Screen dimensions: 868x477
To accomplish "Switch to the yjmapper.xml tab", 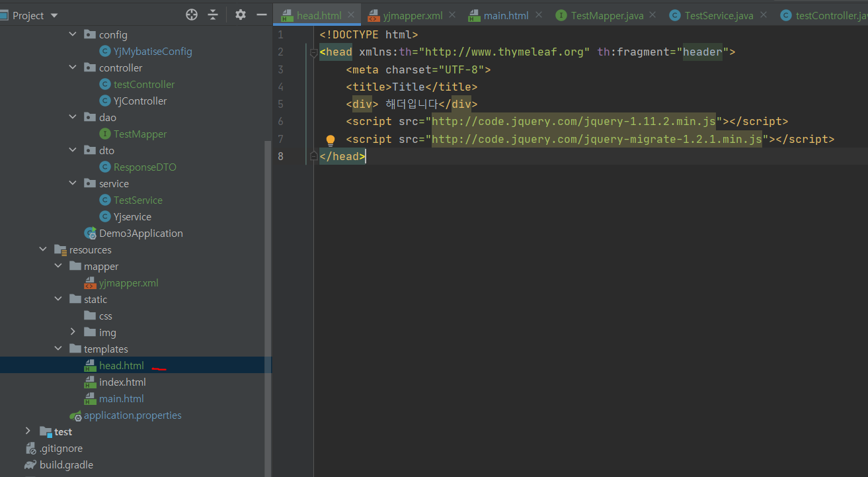I will click(413, 15).
